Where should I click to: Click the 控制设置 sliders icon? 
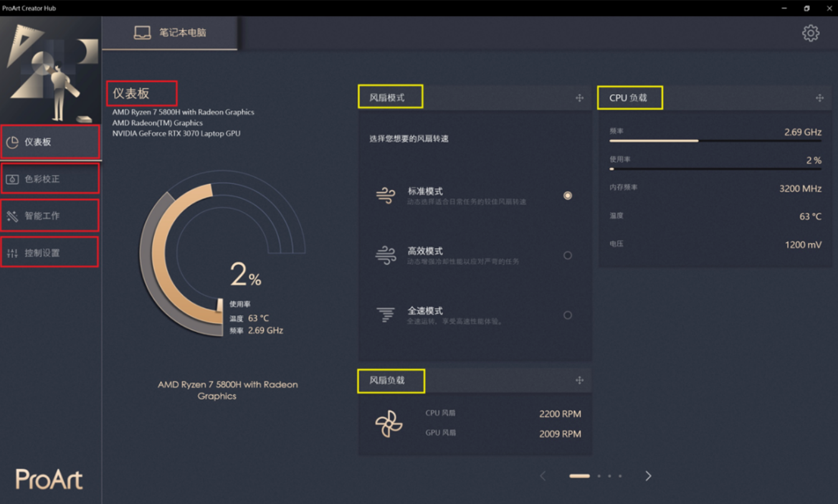click(x=12, y=253)
